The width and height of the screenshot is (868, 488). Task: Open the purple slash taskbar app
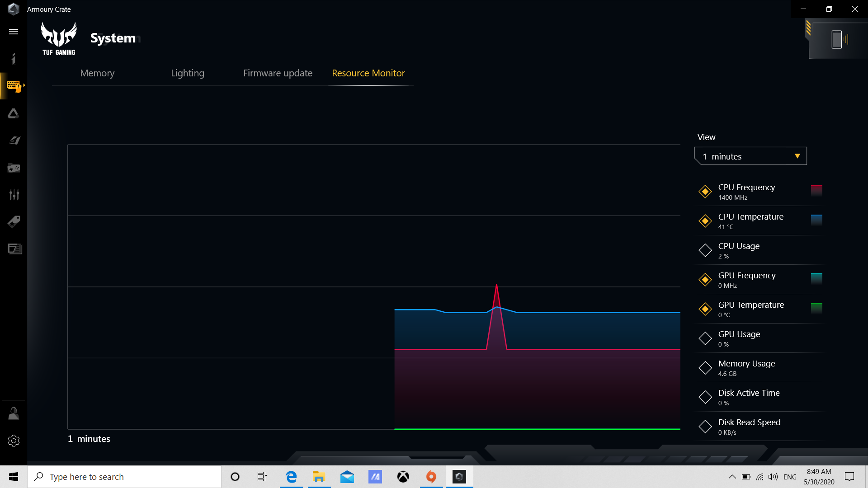point(375,477)
